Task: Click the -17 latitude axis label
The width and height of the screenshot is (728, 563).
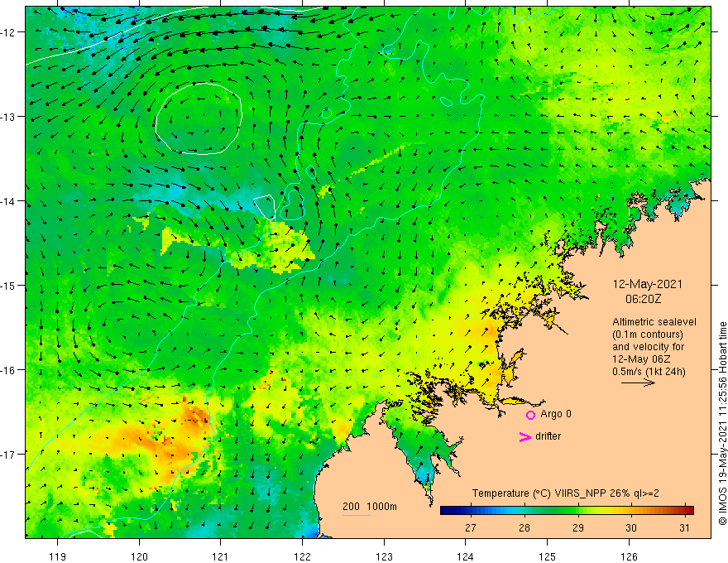Action: [x=8, y=455]
